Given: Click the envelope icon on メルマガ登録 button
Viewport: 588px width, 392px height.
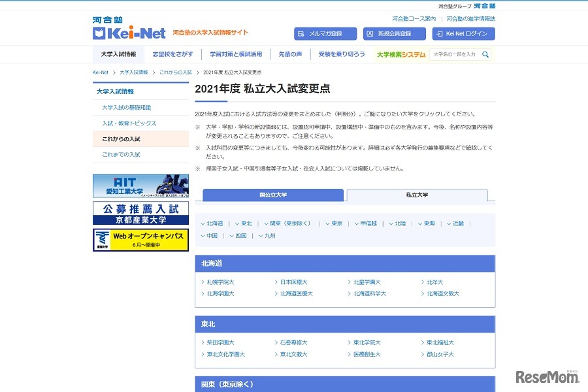Looking at the screenshot, I should tap(302, 33).
